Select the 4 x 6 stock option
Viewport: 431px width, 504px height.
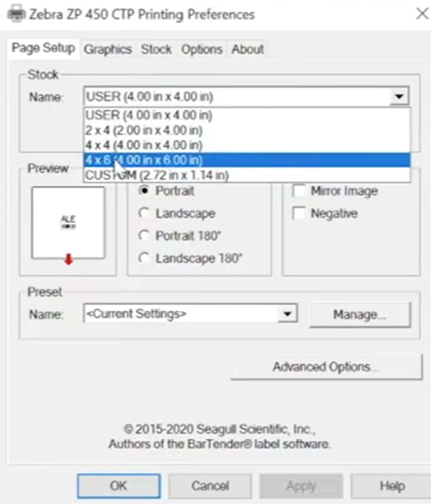pos(247,160)
